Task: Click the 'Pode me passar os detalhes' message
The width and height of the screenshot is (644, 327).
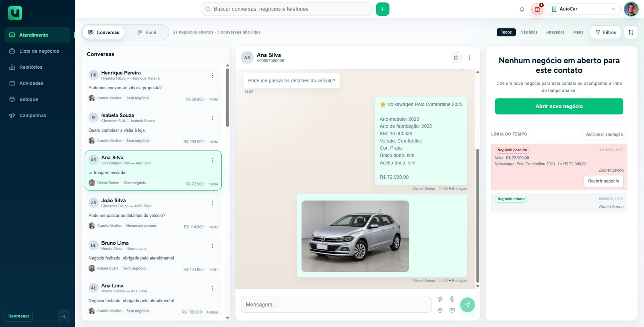Action: (291, 81)
